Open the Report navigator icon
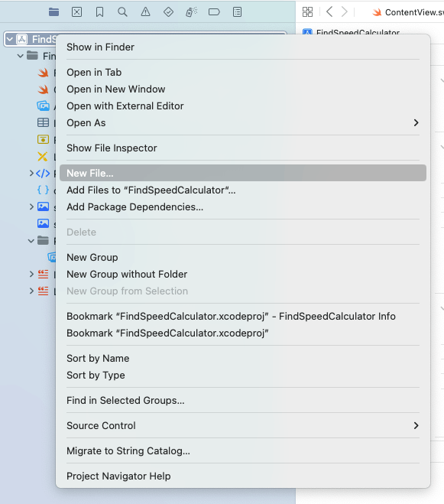444x504 pixels. click(237, 12)
